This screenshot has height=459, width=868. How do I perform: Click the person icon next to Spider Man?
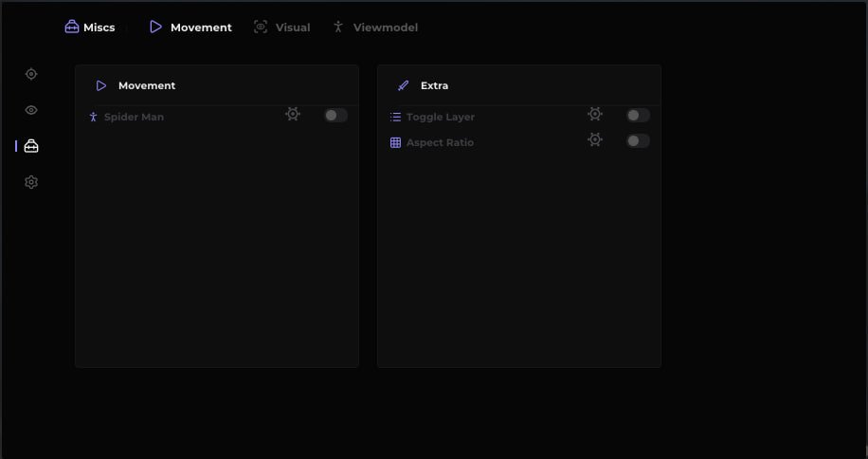93,117
